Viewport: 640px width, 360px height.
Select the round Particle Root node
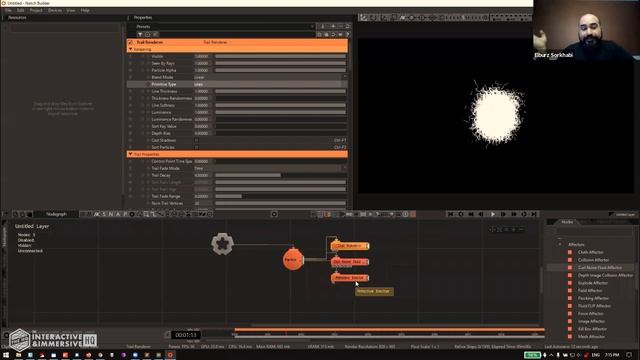coord(293,259)
